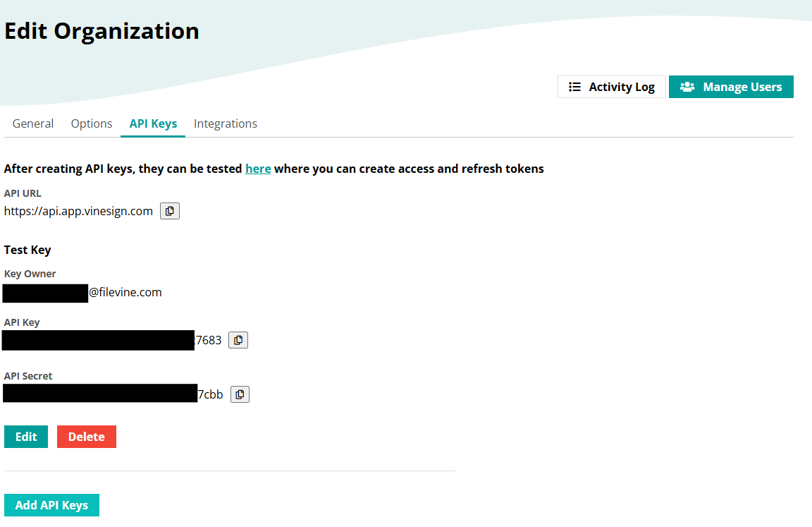
Task: Copy the API Secret value
Action: (240, 394)
